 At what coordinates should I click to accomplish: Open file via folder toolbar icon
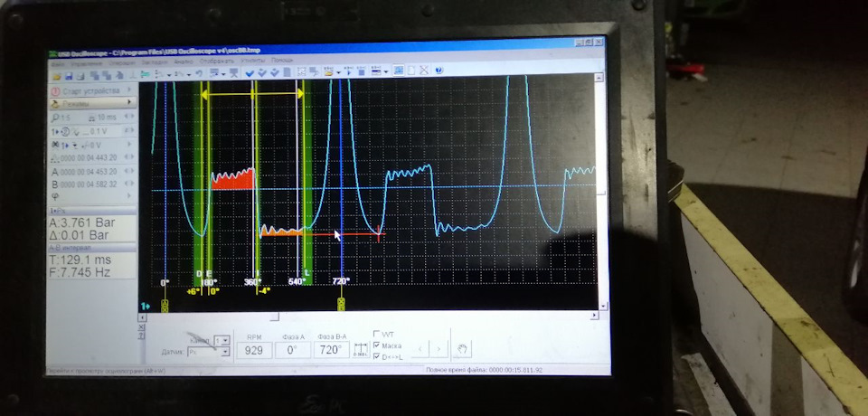click(x=56, y=75)
